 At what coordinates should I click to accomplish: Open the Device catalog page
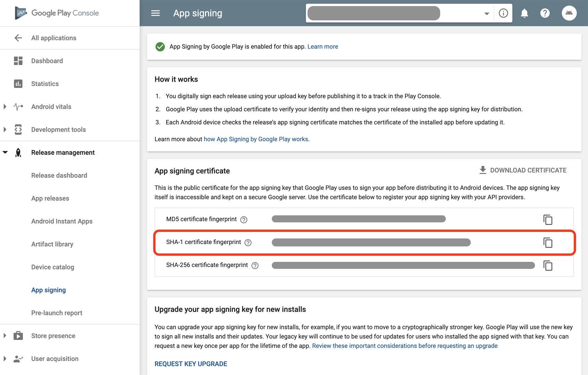tap(53, 267)
